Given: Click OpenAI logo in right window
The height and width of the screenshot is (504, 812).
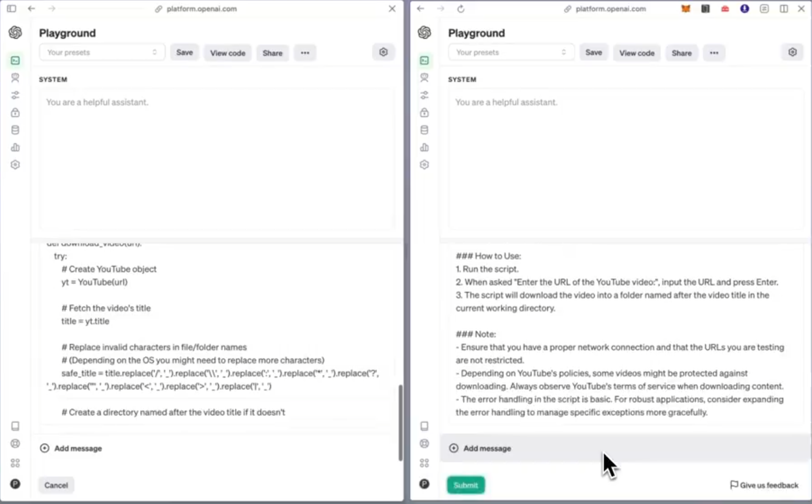Looking at the screenshot, I should coord(425,32).
